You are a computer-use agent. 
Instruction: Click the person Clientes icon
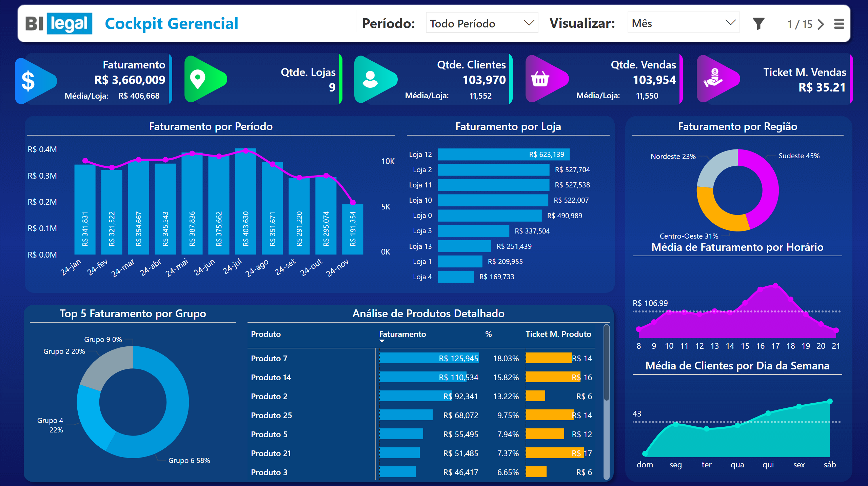pos(370,79)
